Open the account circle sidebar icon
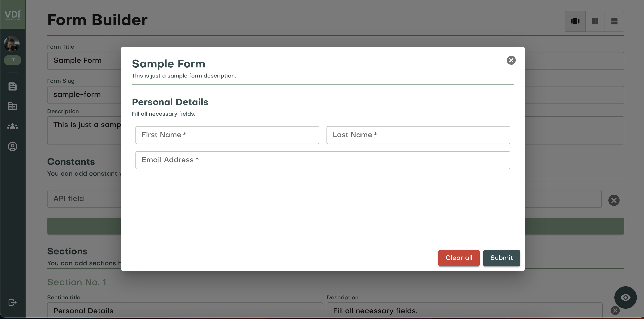Viewport: 644px width, 319px height. tap(13, 146)
